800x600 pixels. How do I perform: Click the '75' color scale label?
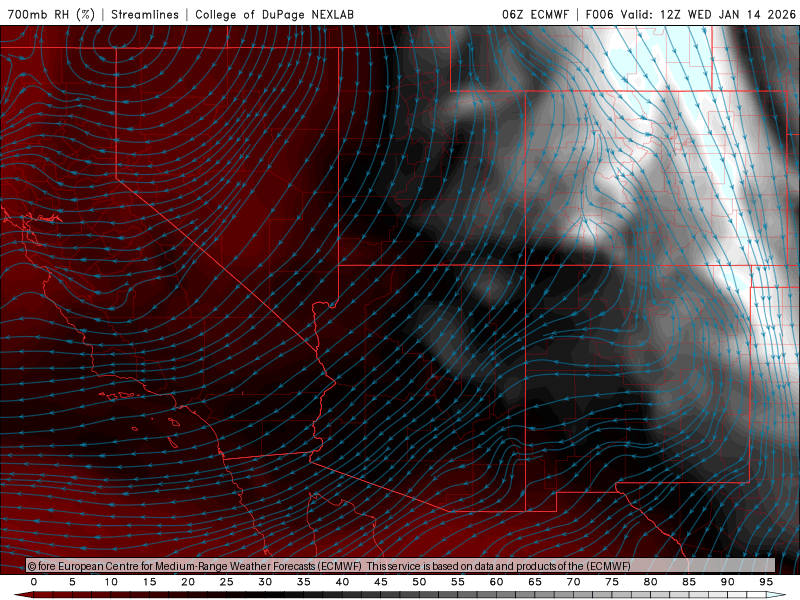pos(612,582)
